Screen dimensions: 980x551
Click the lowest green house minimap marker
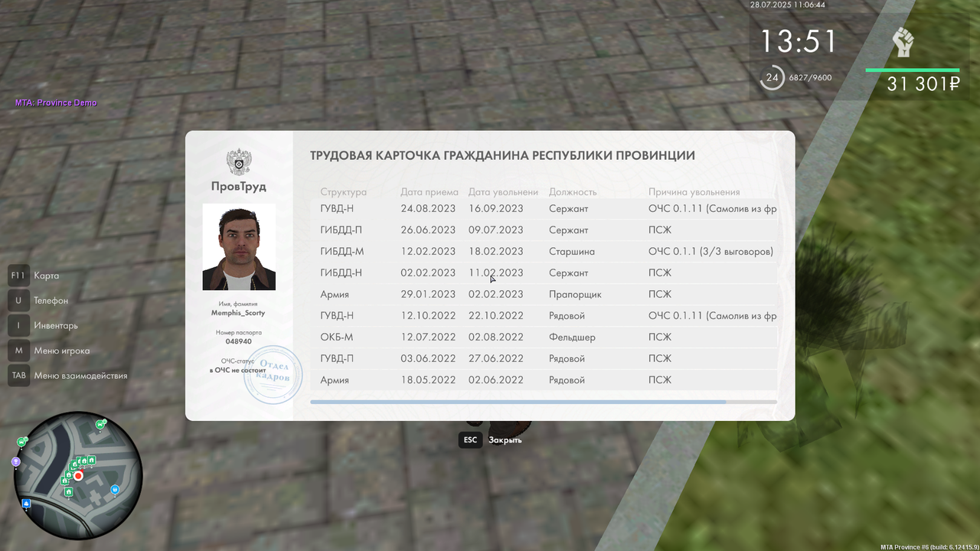click(69, 492)
